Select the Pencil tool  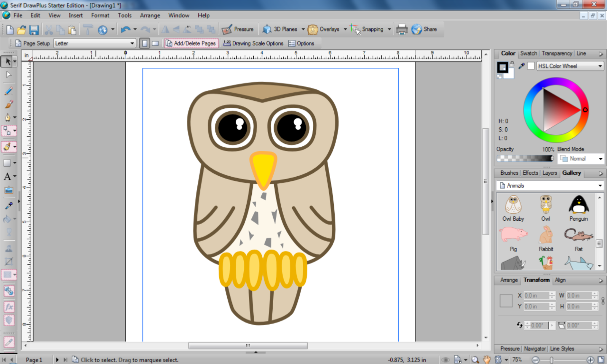(x=8, y=91)
